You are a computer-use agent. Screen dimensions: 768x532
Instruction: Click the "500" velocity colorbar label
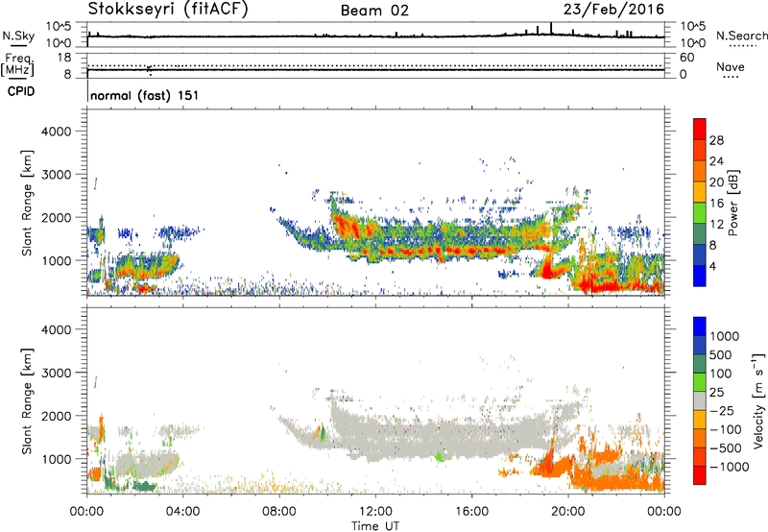tap(721, 355)
